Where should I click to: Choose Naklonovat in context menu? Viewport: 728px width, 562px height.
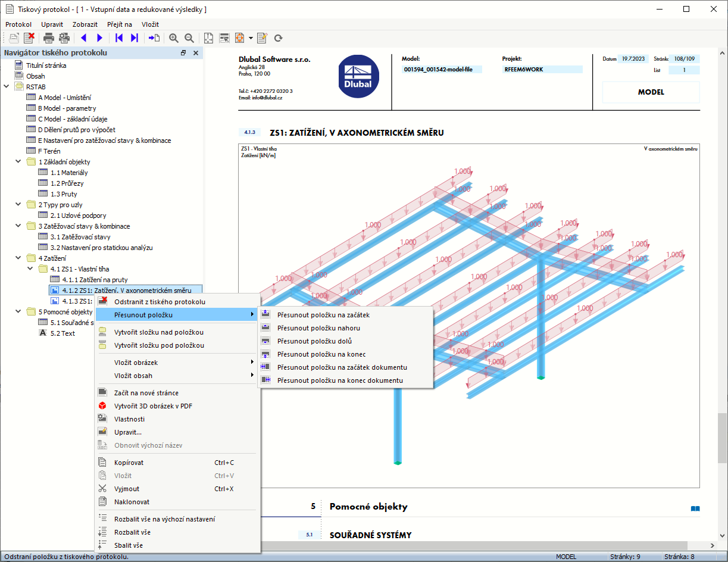[177, 502]
